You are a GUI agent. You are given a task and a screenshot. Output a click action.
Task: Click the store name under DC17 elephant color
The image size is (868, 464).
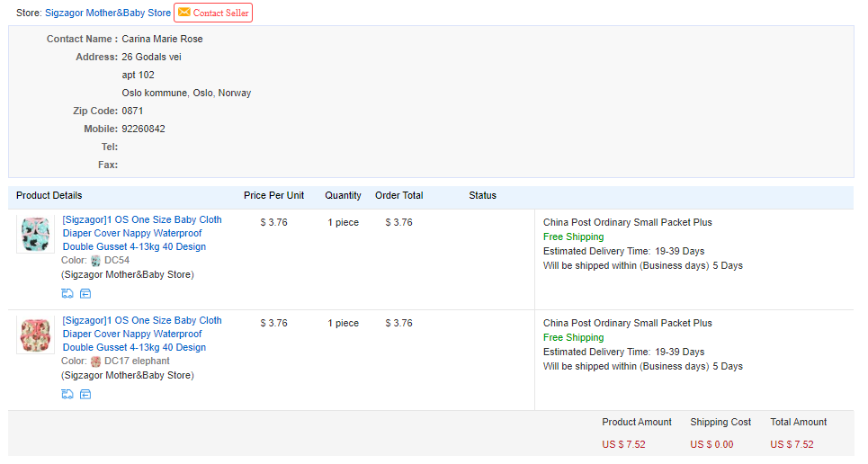tap(128, 375)
